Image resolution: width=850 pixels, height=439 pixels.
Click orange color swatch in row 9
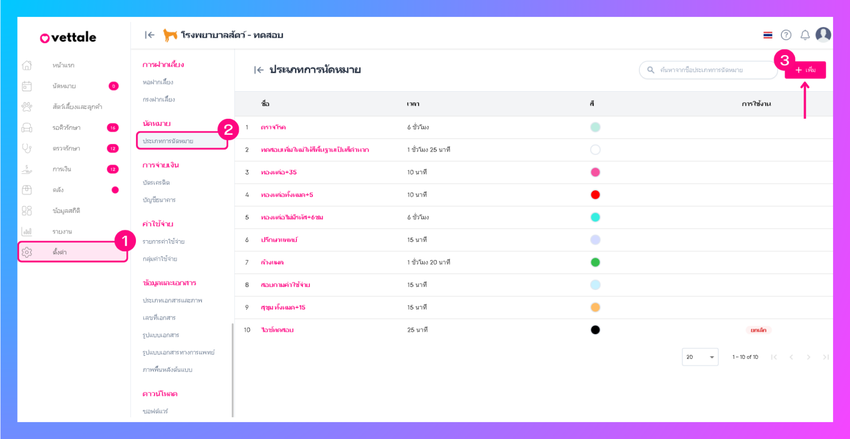[x=595, y=307]
